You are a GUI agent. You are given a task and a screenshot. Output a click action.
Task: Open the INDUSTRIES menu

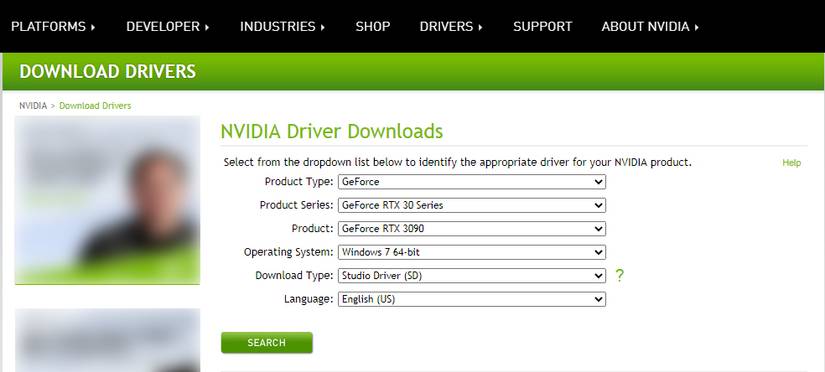282,26
